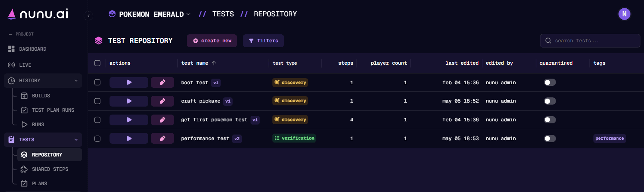Click the 'craft pickaxe' test name
This screenshot has height=192, width=644.
[x=201, y=101]
